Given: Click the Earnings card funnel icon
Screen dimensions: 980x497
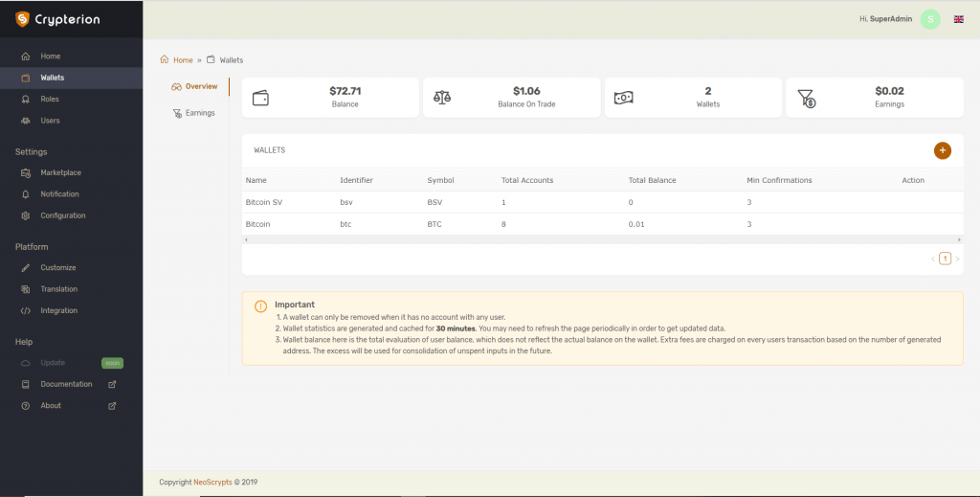Looking at the screenshot, I should [806, 98].
